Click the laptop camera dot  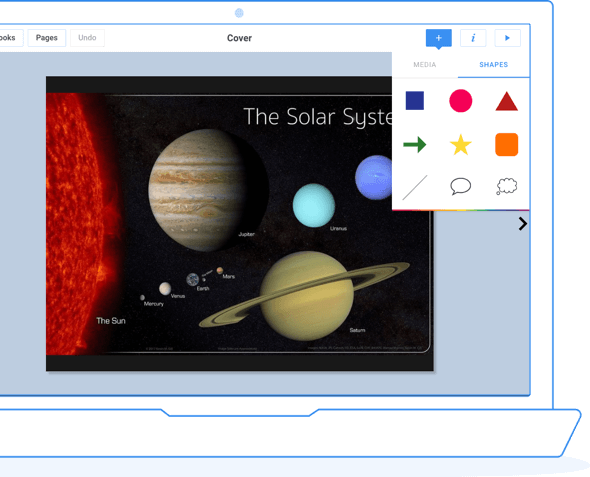click(239, 13)
